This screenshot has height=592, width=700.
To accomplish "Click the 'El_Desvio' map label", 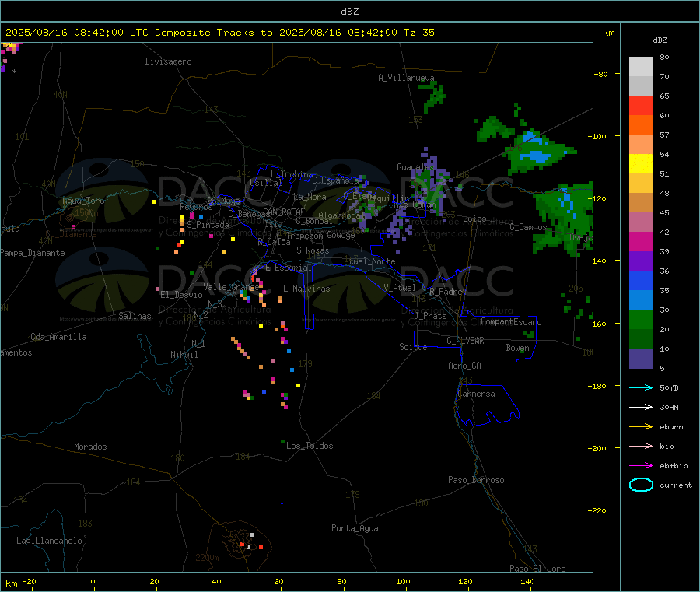I will point(181,295).
